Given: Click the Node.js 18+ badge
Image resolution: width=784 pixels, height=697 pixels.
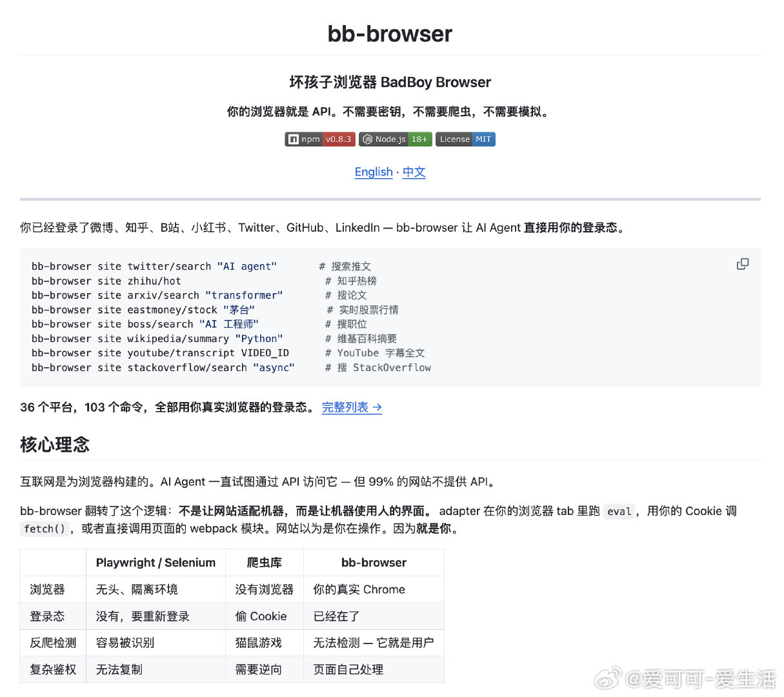Looking at the screenshot, I should 396,139.
